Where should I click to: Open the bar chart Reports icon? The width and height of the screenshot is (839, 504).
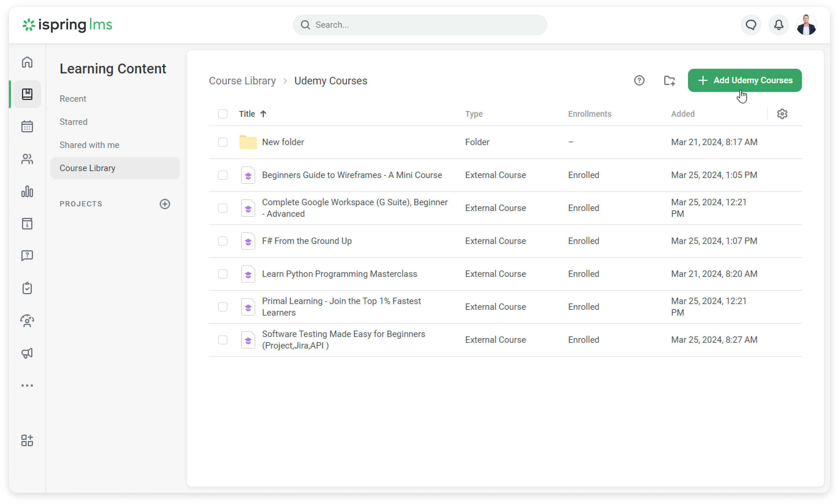click(x=27, y=192)
